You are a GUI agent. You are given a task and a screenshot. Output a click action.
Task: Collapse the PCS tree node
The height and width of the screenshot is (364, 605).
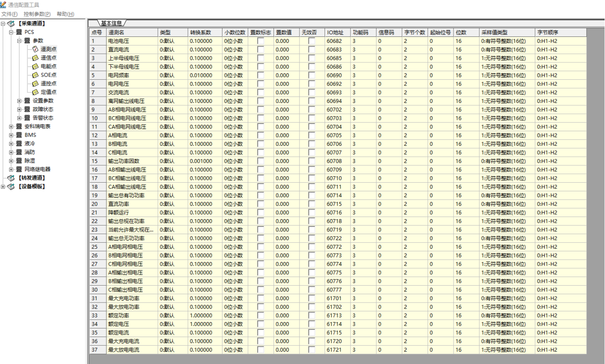point(11,32)
